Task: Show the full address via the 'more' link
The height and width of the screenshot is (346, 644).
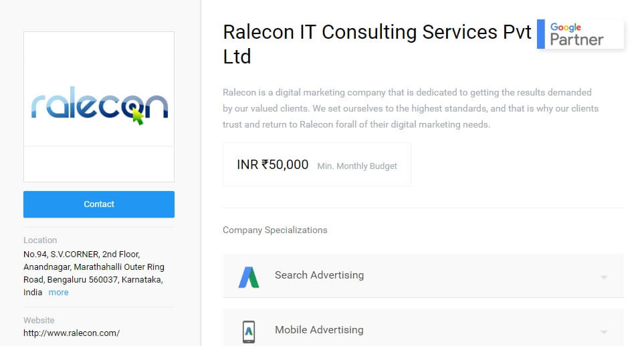Action: [x=58, y=293]
